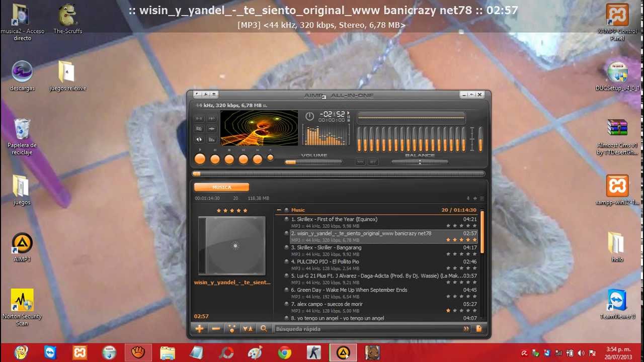Open the AIMP3 desktop shortcut
Image resolution: width=644 pixels, height=362 pixels.
[x=22, y=247]
